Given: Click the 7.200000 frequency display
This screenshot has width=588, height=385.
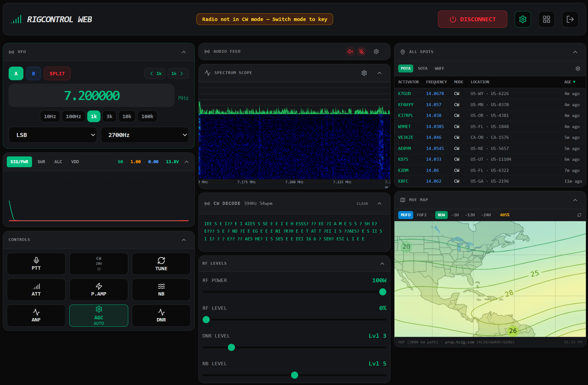Looking at the screenshot, I should (x=92, y=96).
